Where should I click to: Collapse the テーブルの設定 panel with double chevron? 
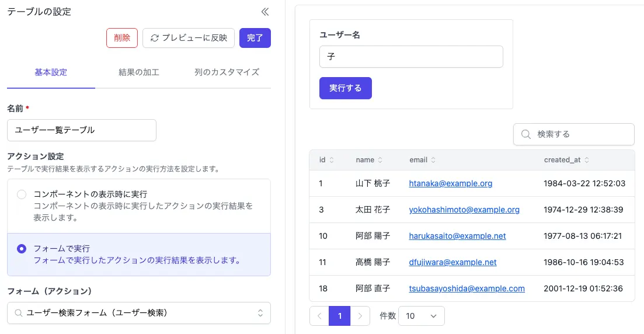(x=265, y=12)
